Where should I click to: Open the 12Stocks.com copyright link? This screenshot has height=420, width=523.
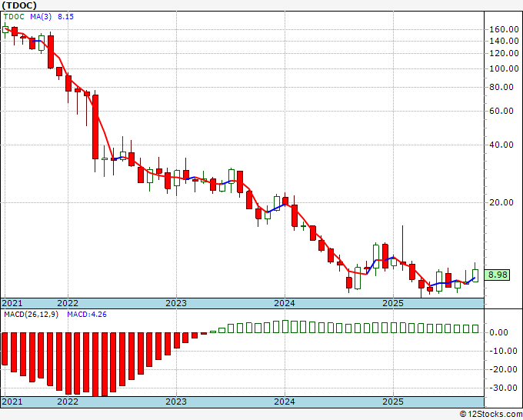[x=491, y=415]
